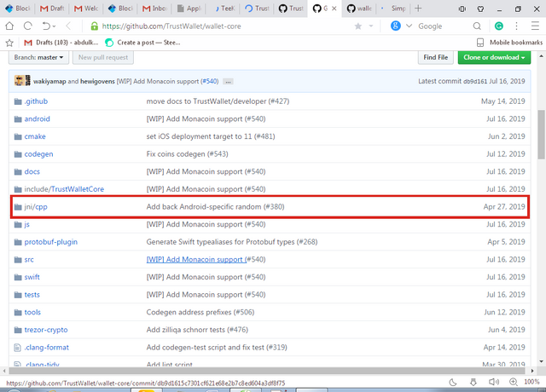Click the Google search box
The height and width of the screenshot is (392, 546).
tap(442, 26)
